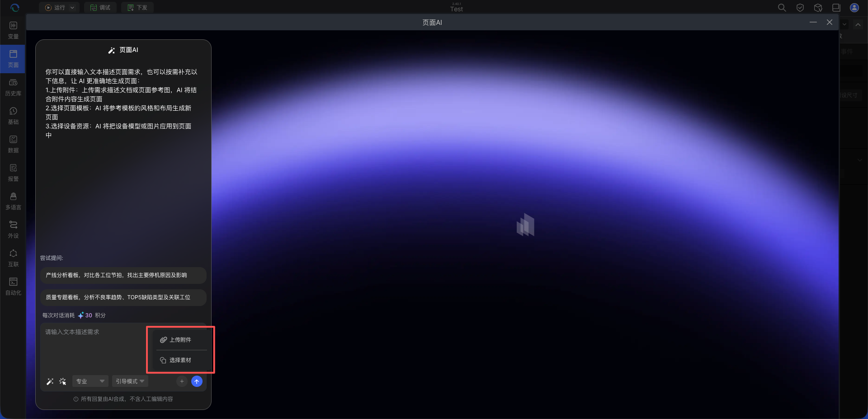
Task: Click the plus add attachment button
Action: (182, 381)
